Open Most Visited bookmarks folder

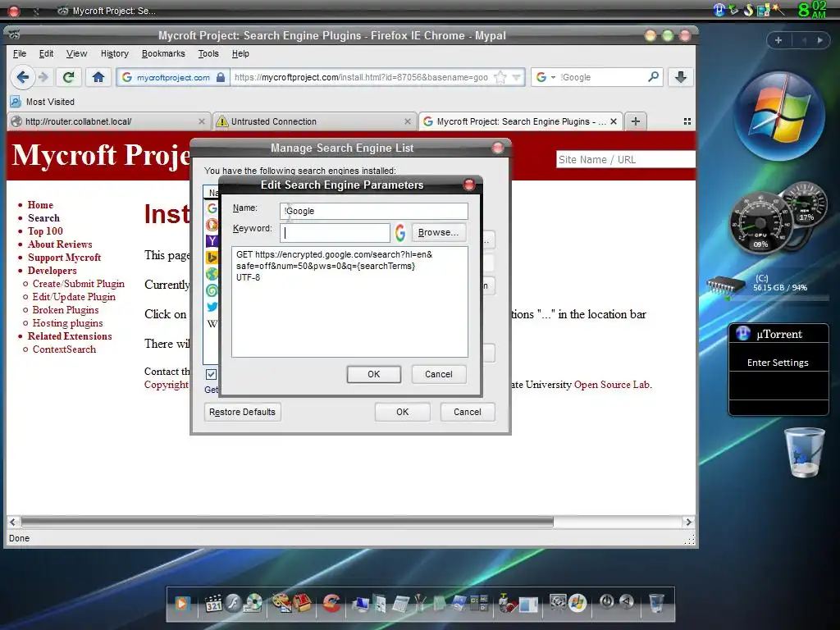tap(43, 102)
